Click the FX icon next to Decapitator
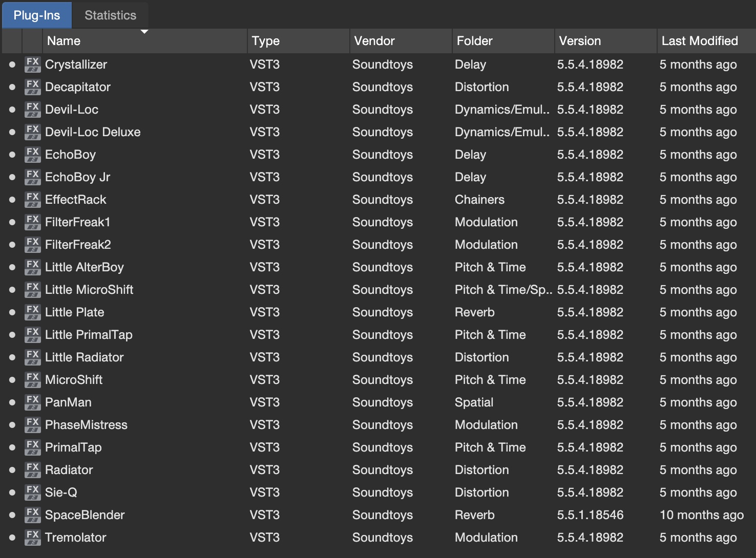 point(33,87)
